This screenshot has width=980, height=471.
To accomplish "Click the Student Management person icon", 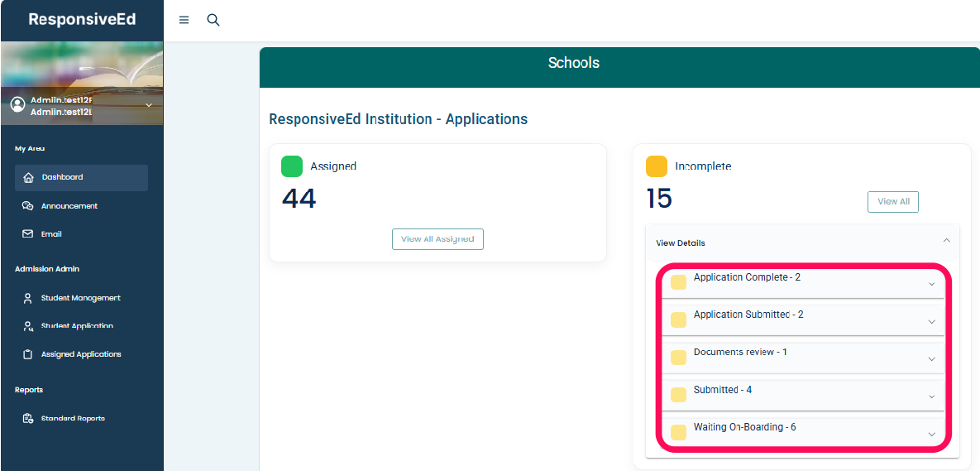I will click(28, 298).
